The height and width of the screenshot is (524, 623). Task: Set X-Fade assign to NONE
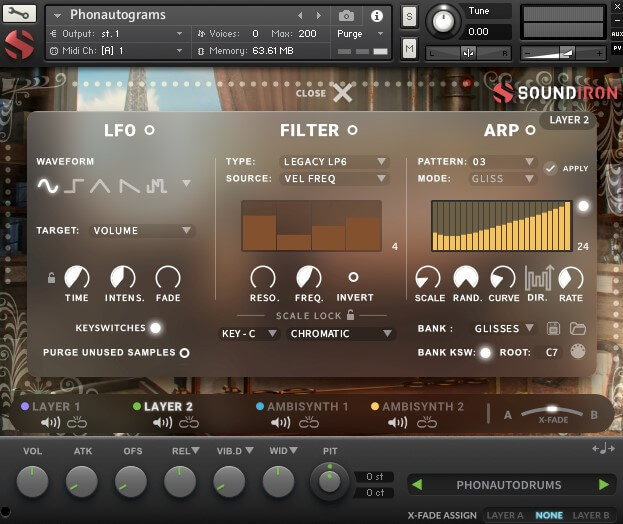(x=549, y=515)
